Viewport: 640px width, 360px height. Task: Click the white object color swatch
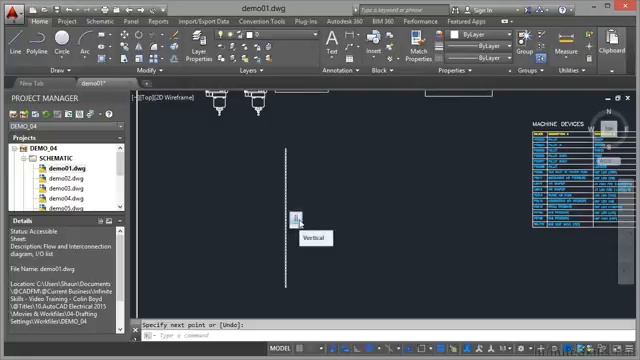click(x=454, y=35)
